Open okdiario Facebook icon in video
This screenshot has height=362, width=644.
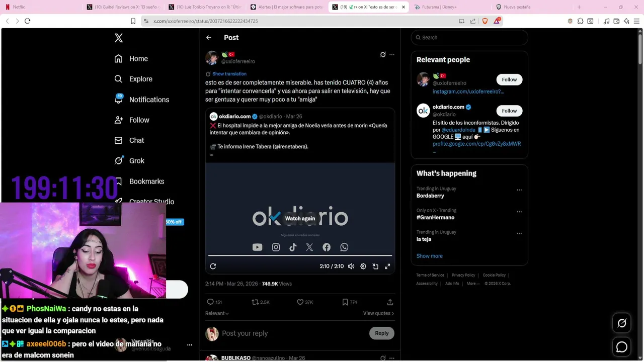click(327, 247)
